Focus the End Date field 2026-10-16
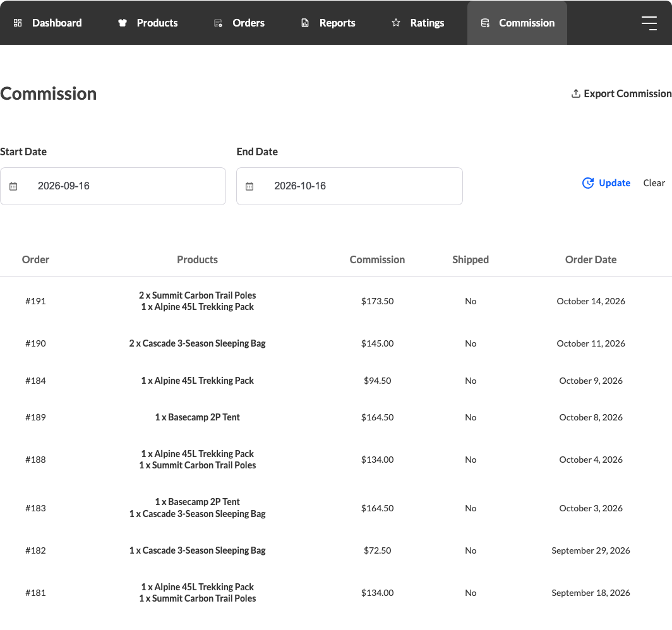This screenshot has height=630, width=672. pos(349,186)
